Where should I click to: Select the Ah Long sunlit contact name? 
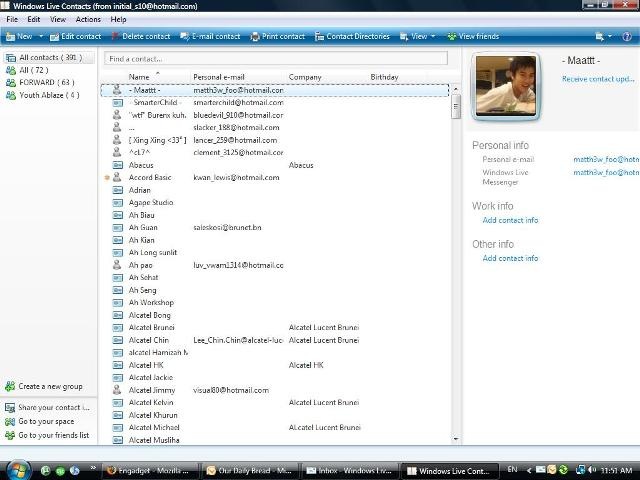click(153, 252)
